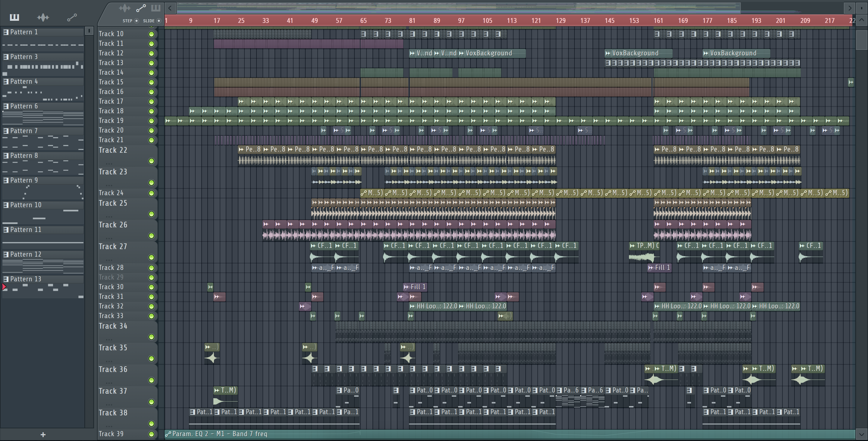Screen dimensions: 868x441
Task: Show audio clips with the waveform icon
Action: tap(43, 17)
